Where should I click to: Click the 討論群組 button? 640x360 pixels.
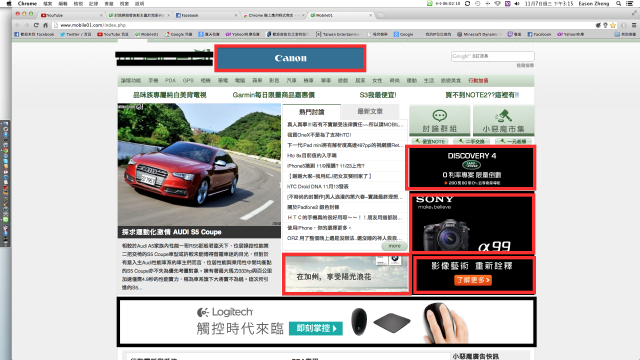coord(440,120)
